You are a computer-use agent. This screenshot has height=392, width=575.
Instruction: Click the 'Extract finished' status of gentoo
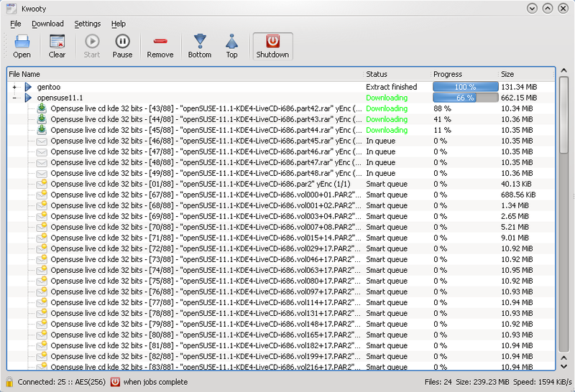pos(391,87)
